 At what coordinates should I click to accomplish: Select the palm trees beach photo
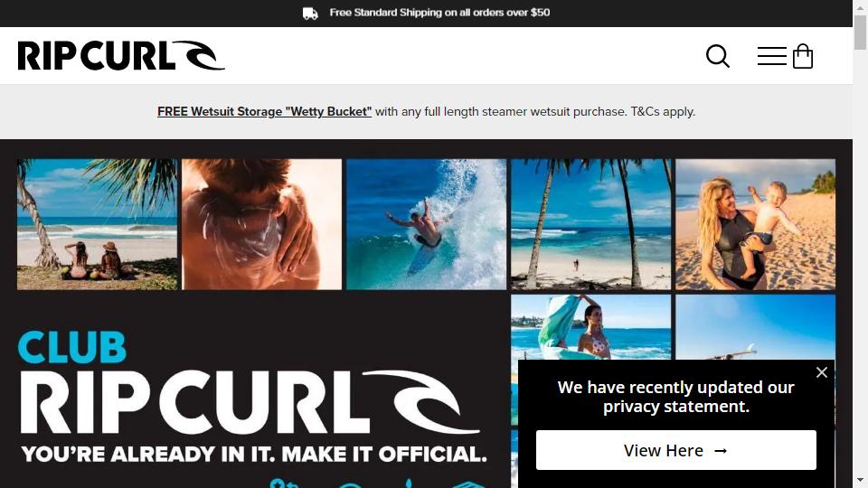(x=590, y=224)
